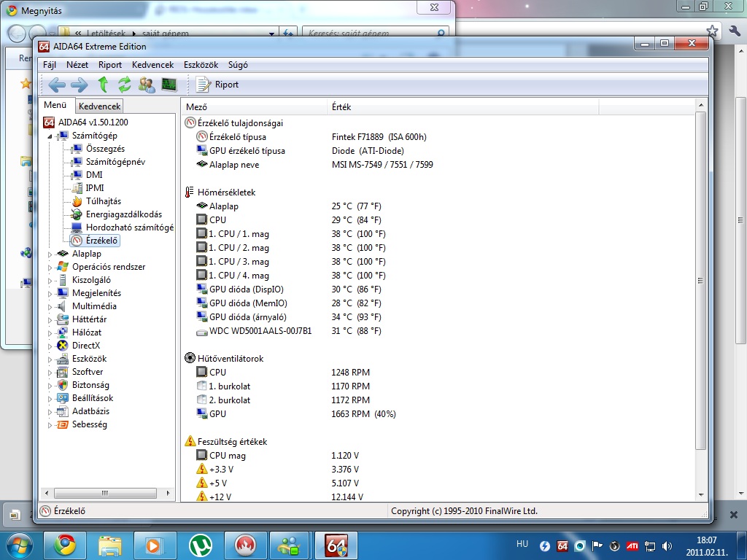Select the GPU dióda (árnyaló) row

(x=289, y=317)
